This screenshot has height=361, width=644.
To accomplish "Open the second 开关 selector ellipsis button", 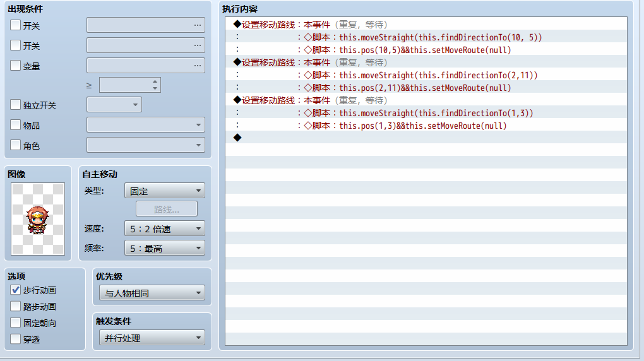I will tap(198, 45).
